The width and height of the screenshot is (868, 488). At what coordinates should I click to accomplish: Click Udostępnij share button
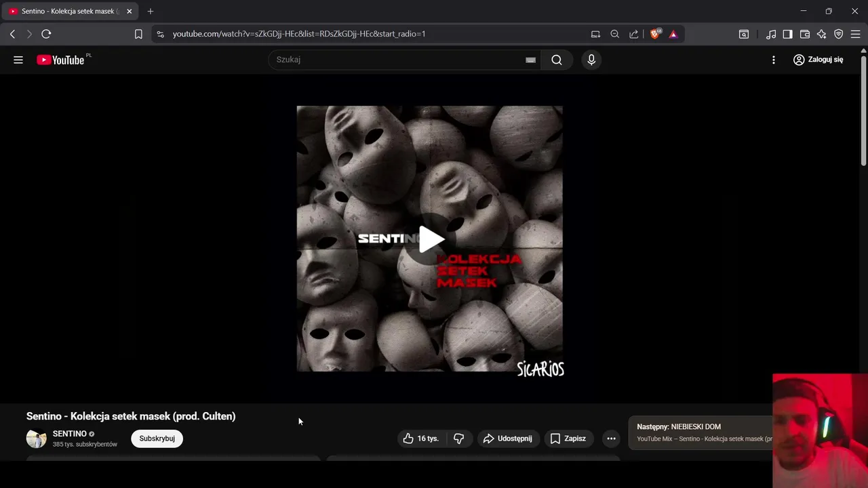click(509, 439)
